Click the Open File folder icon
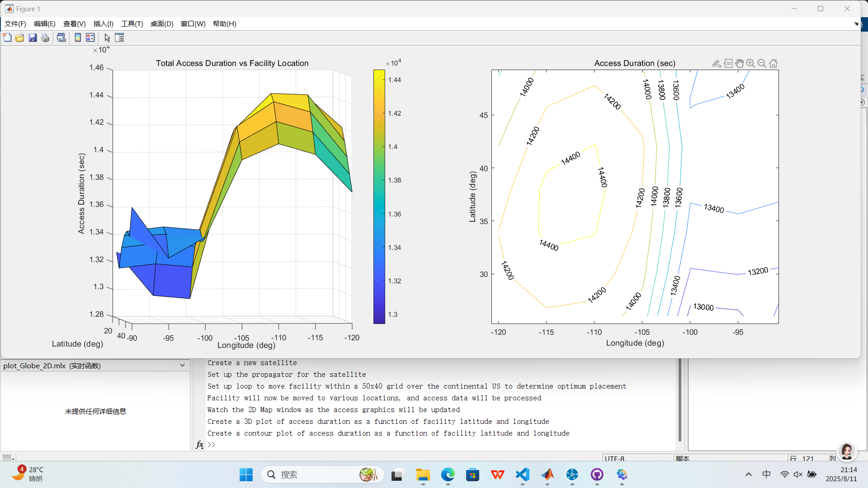The width and height of the screenshot is (868, 488). [20, 38]
